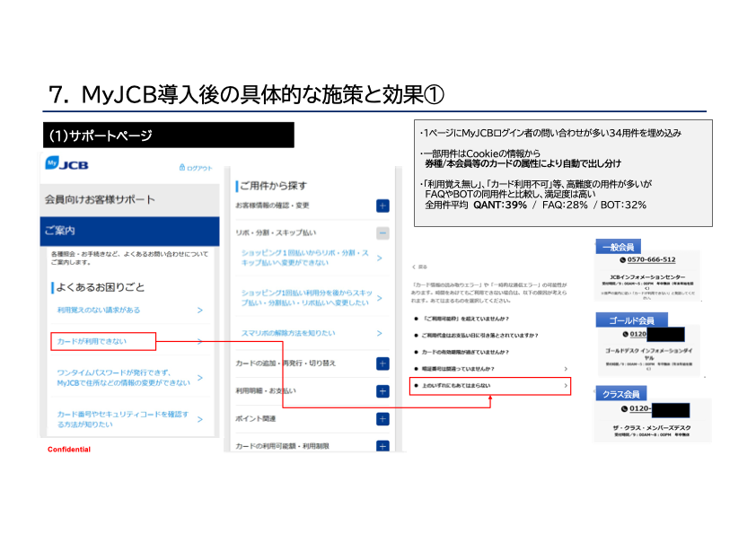Select the クラス会員 tab label
Image resolution: width=756 pixels, height=534 pixels.
point(621,394)
